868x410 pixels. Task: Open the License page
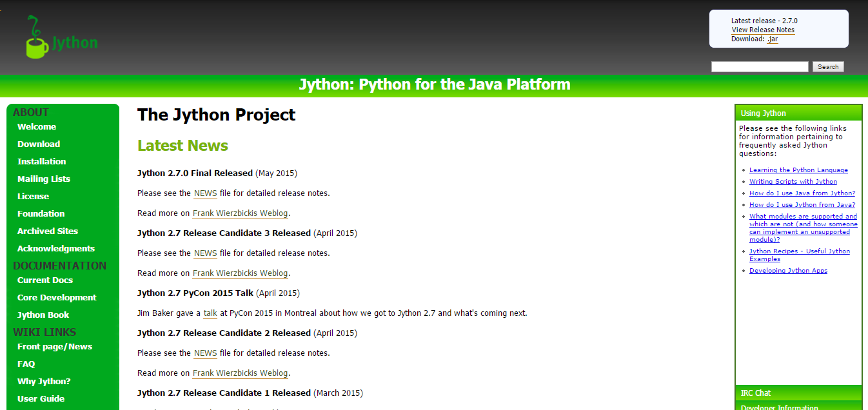(33, 196)
